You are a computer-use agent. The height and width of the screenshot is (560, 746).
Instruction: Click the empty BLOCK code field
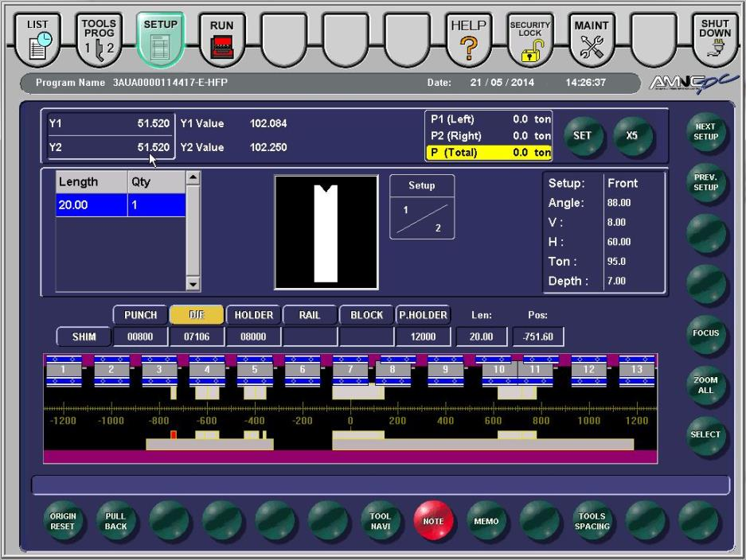[x=366, y=336]
